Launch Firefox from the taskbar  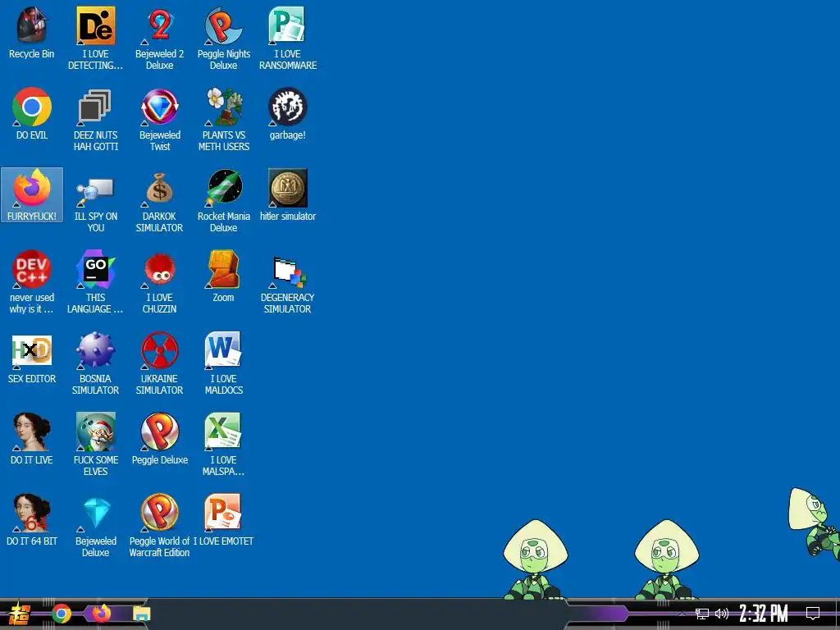click(101, 614)
